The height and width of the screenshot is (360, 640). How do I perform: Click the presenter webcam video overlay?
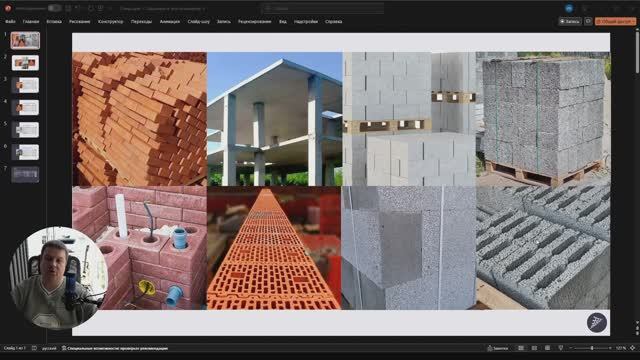(58, 278)
